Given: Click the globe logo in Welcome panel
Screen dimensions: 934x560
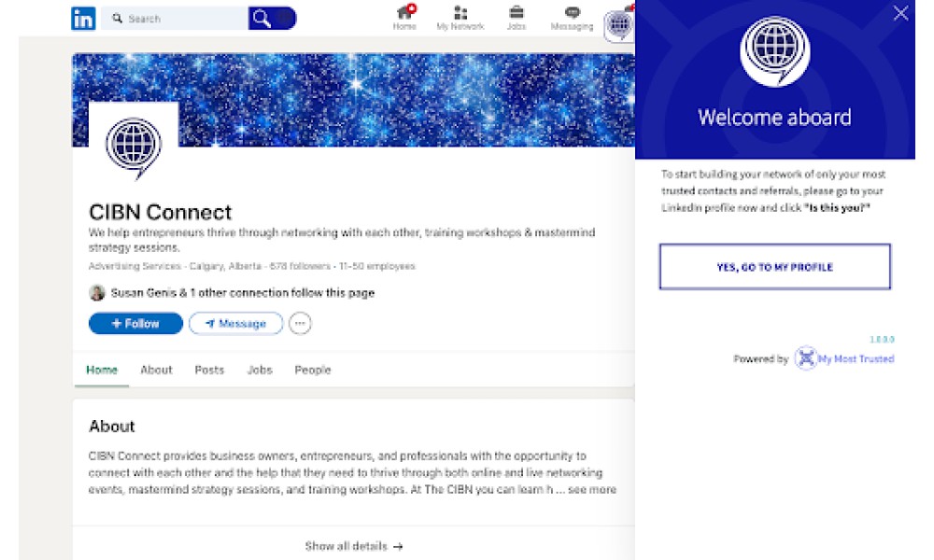Looking at the screenshot, I should point(774,51).
